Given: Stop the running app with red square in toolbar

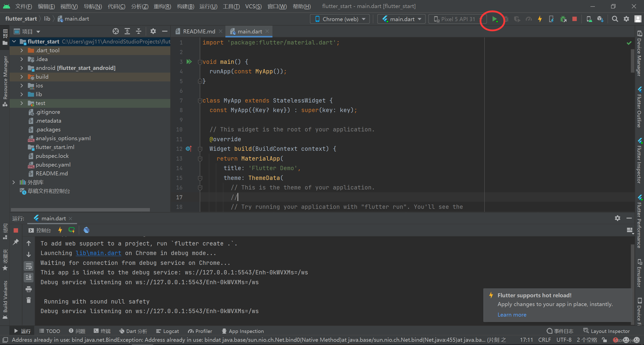Looking at the screenshot, I should point(574,19).
